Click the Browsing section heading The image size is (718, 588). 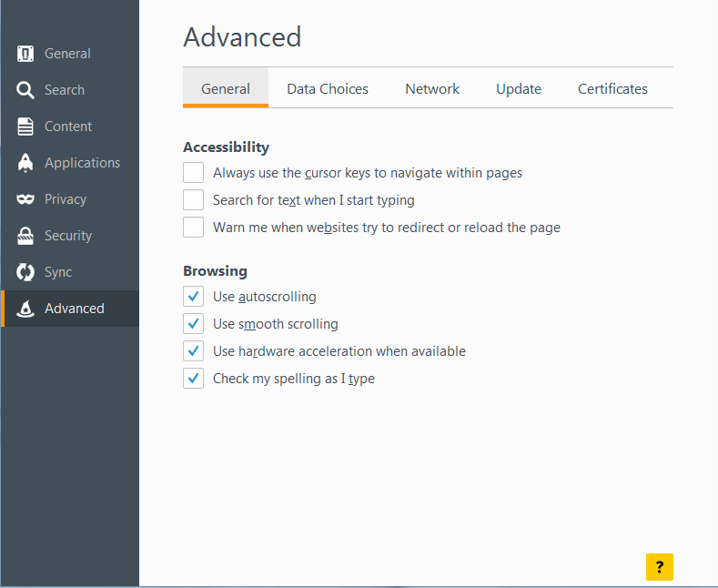(x=215, y=271)
